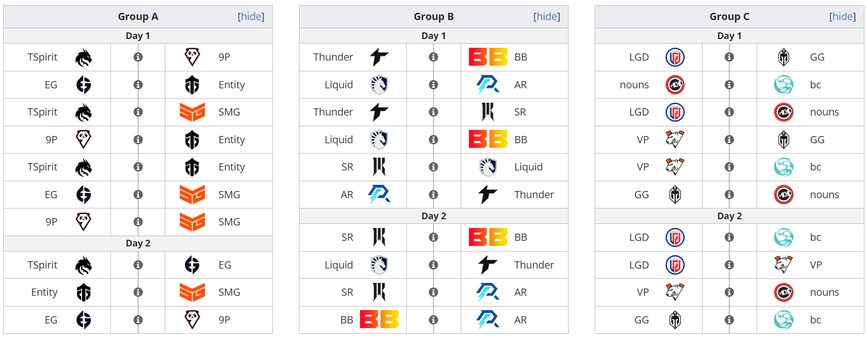
Task: Click the beastcoast logo in nouns vs bc row
Action: [783, 85]
